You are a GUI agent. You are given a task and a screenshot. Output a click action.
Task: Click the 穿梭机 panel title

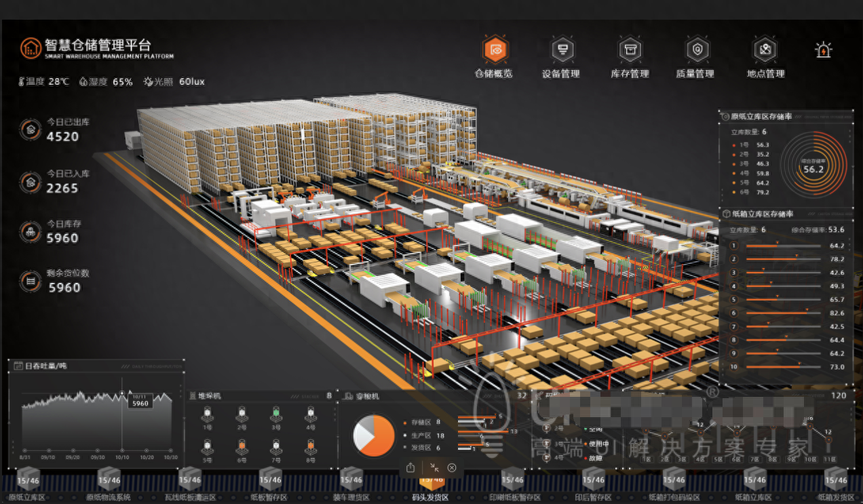point(368,396)
